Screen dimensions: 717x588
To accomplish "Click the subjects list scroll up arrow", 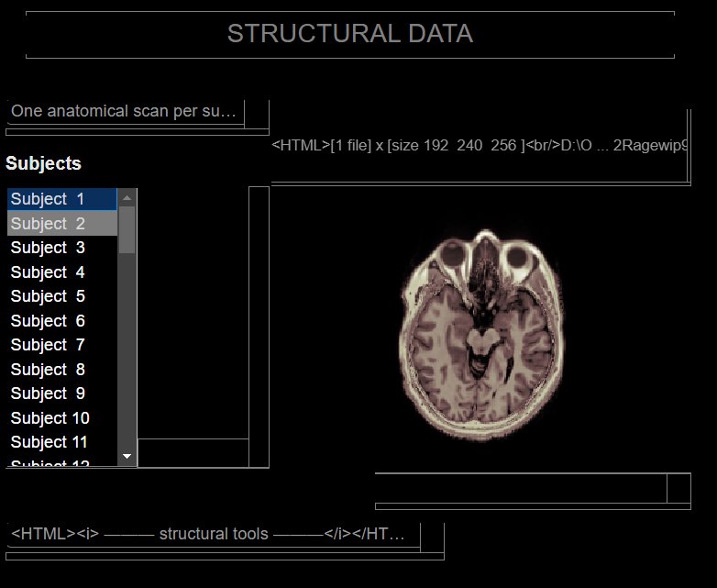I will tap(127, 197).
